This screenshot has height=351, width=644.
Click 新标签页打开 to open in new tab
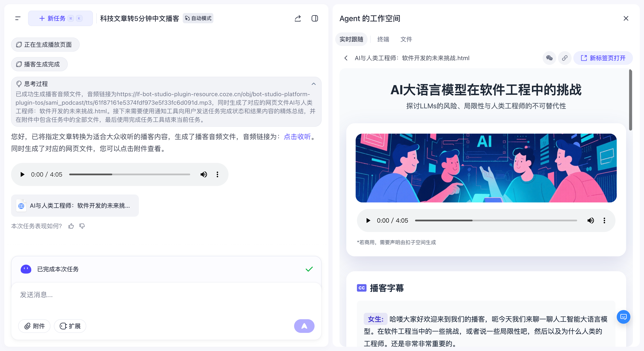click(603, 58)
